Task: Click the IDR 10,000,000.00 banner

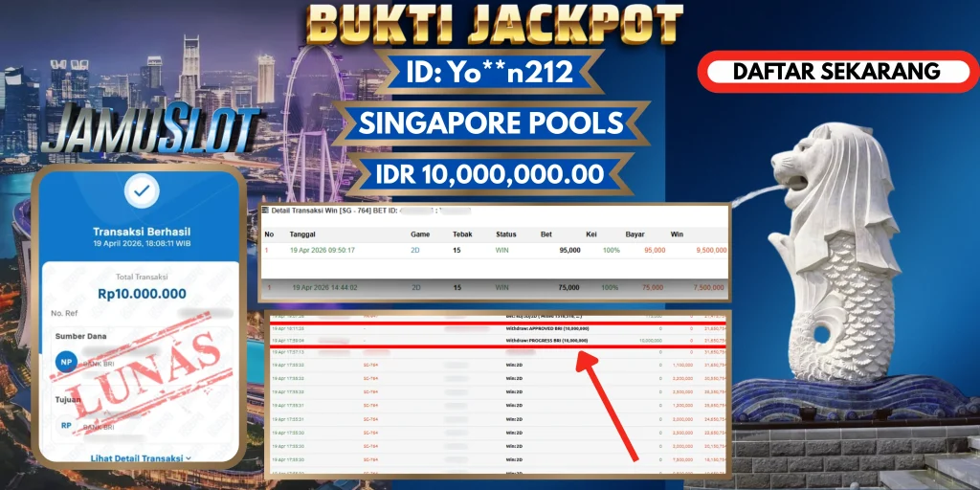Action: (x=489, y=174)
